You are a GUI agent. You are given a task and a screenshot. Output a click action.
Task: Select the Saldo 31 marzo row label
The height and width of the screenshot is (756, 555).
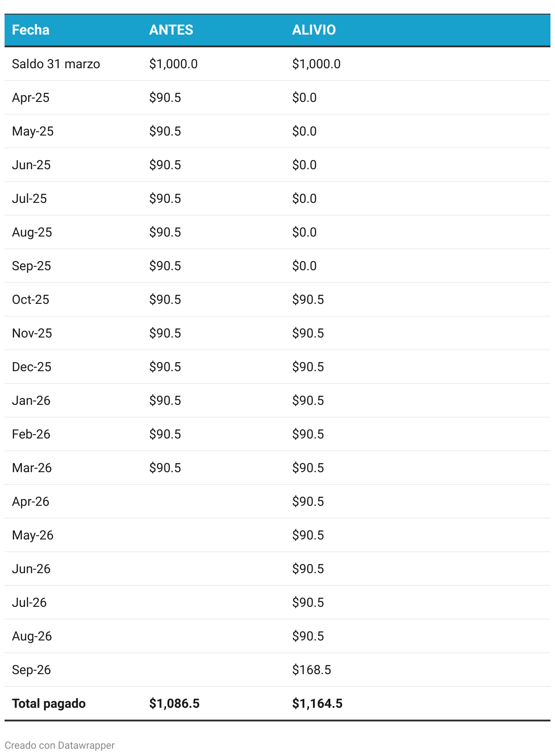point(56,64)
